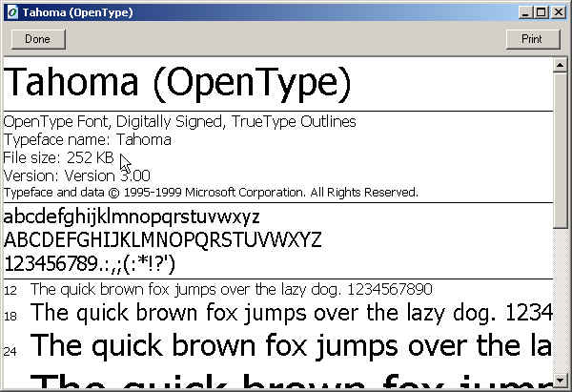Image resolution: width=572 pixels, height=392 pixels.
Task: Click the uppercase alphabet sample line
Action: 163,239
